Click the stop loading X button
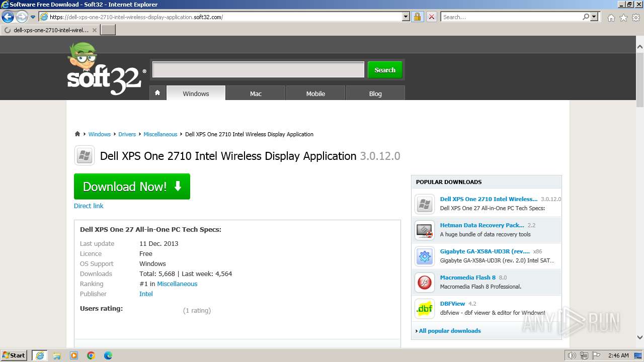The width and height of the screenshot is (644, 362). pyautogui.click(x=431, y=17)
